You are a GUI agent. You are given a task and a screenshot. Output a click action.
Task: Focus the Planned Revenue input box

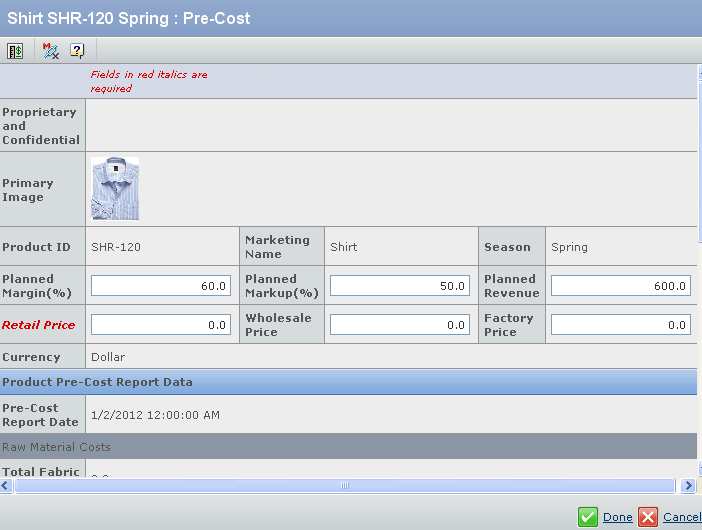[x=620, y=286]
